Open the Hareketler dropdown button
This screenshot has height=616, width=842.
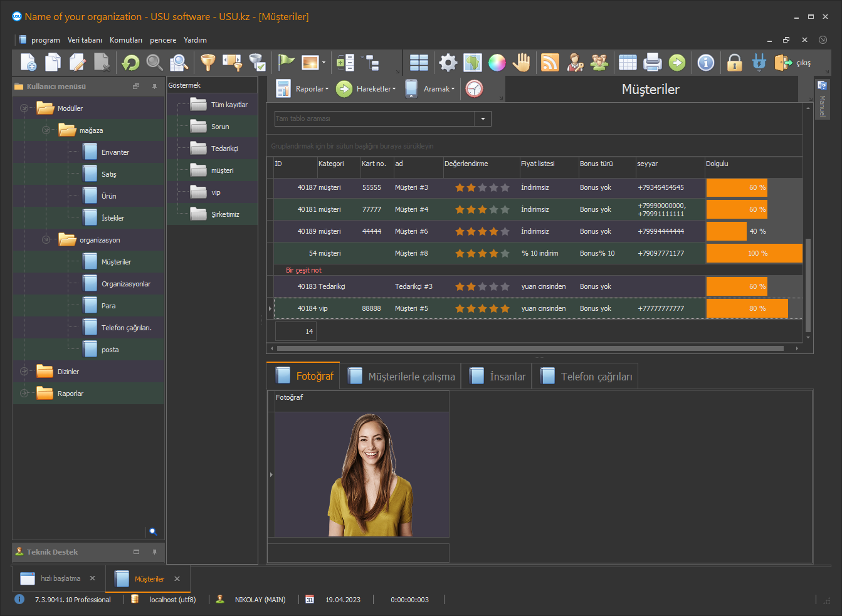366,89
